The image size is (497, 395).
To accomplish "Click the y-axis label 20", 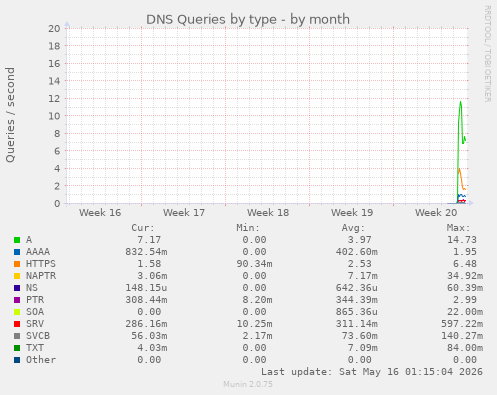I will click(x=54, y=28).
